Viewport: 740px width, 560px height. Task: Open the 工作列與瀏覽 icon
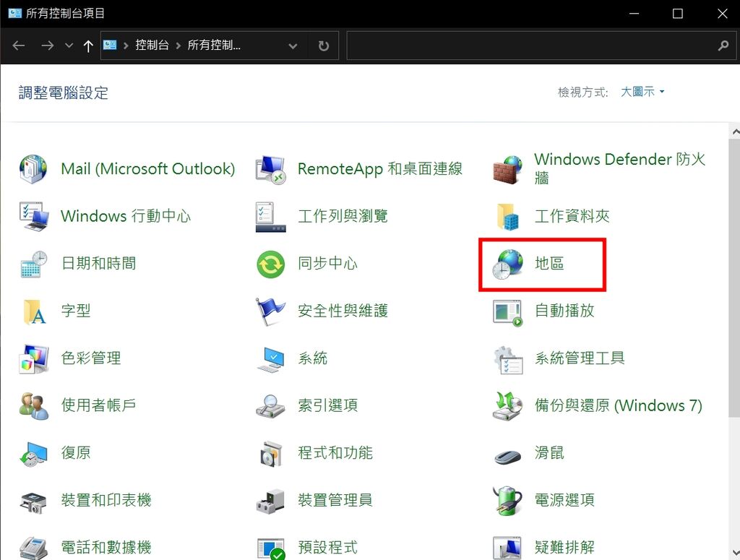[x=270, y=217]
